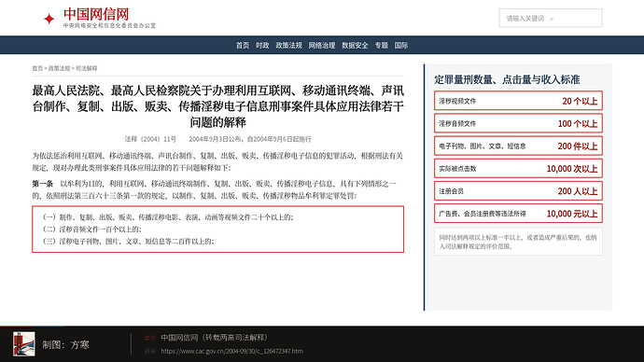
Task: Open the 国际 navigation item
Action: tap(401, 45)
